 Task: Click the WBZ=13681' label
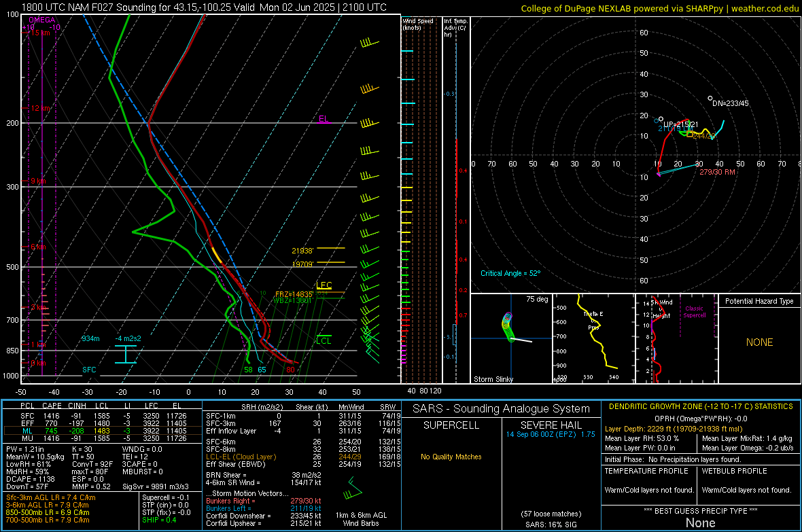292,300
